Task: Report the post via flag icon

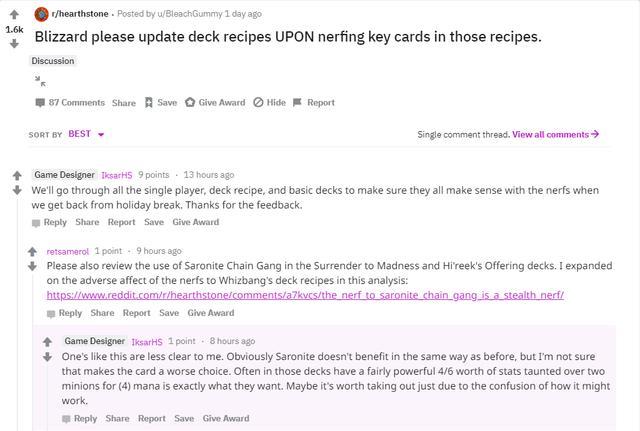Action: point(314,102)
